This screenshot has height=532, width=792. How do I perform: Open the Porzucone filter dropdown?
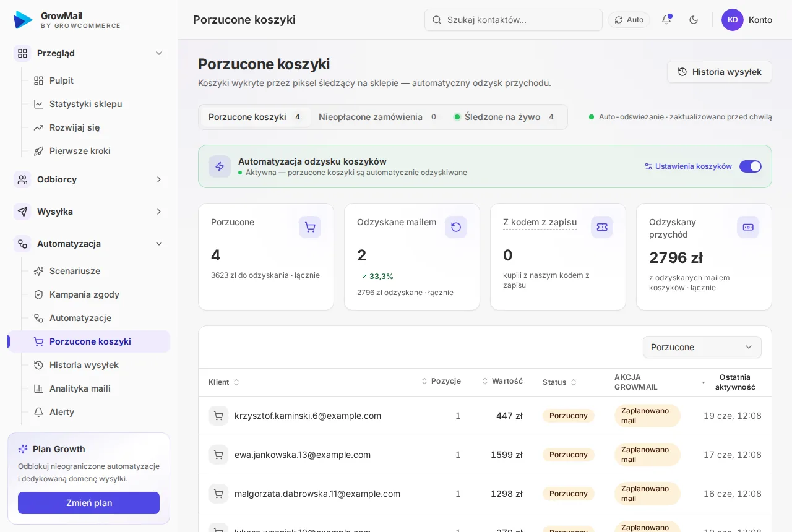tap(702, 347)
